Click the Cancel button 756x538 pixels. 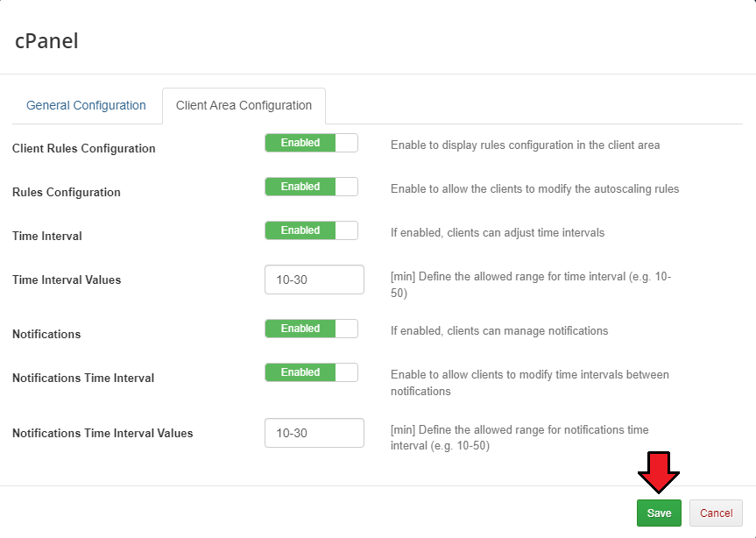(x=716, y=513)
